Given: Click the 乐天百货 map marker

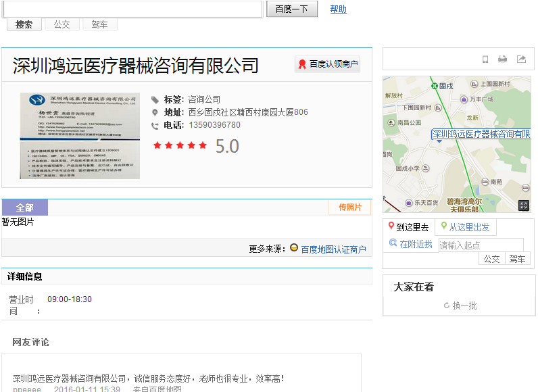Looking at the screenshot, I should pyautogui.click(x=408, y=203).
